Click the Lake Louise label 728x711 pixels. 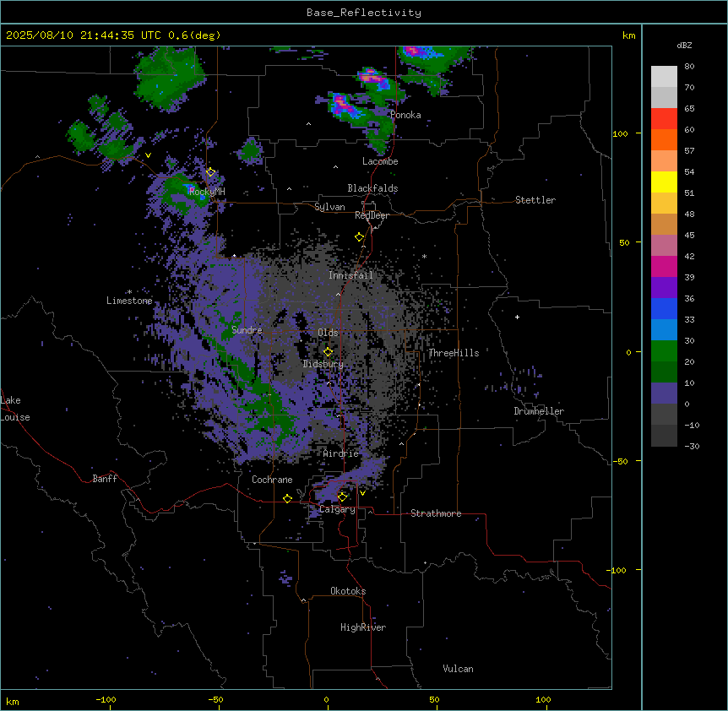[x=15, y=409]
